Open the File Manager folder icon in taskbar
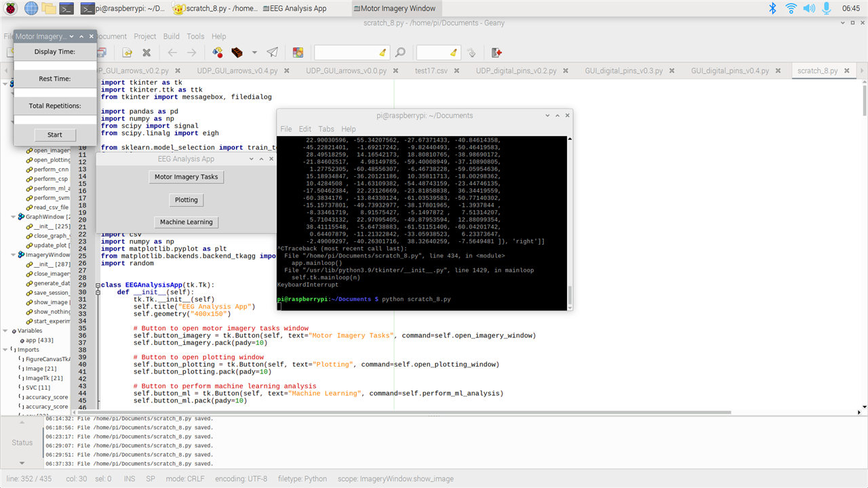 (49, 8)
